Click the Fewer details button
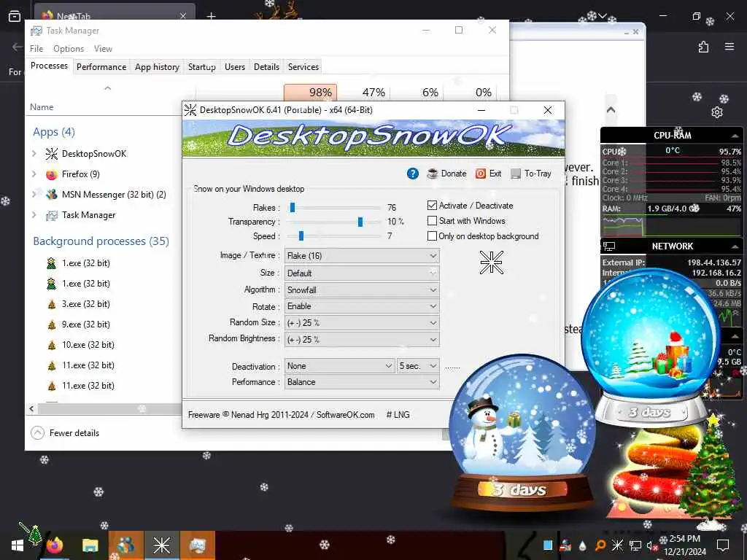 [x=65, y=433]
